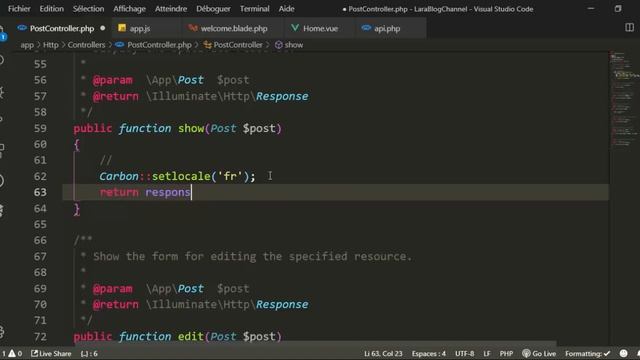The image size is (640, 360).
Task: Click the Carbon class name on line 62
Action: click(x=119, y=176)
